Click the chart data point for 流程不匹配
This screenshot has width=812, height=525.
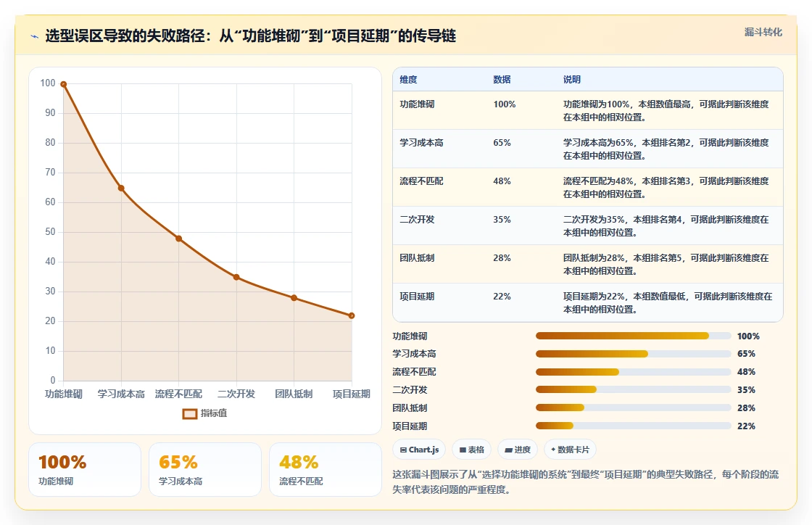(x=178, y=239)
